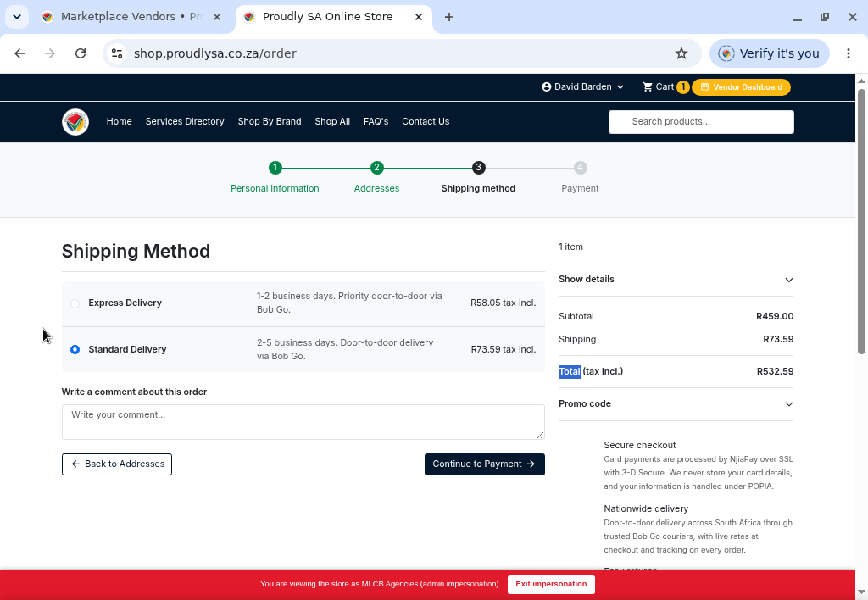
Task: Open Shop All menu item
Action: point(332,121)
